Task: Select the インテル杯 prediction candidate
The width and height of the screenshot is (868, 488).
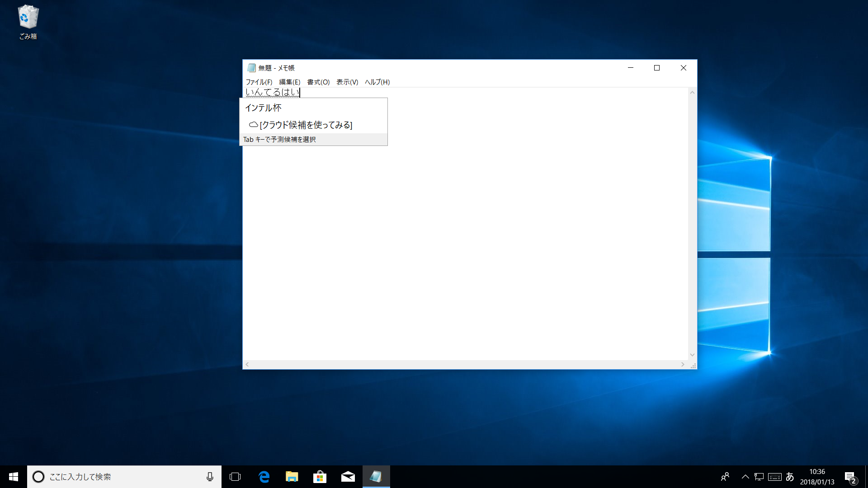Action: [264, 108]
